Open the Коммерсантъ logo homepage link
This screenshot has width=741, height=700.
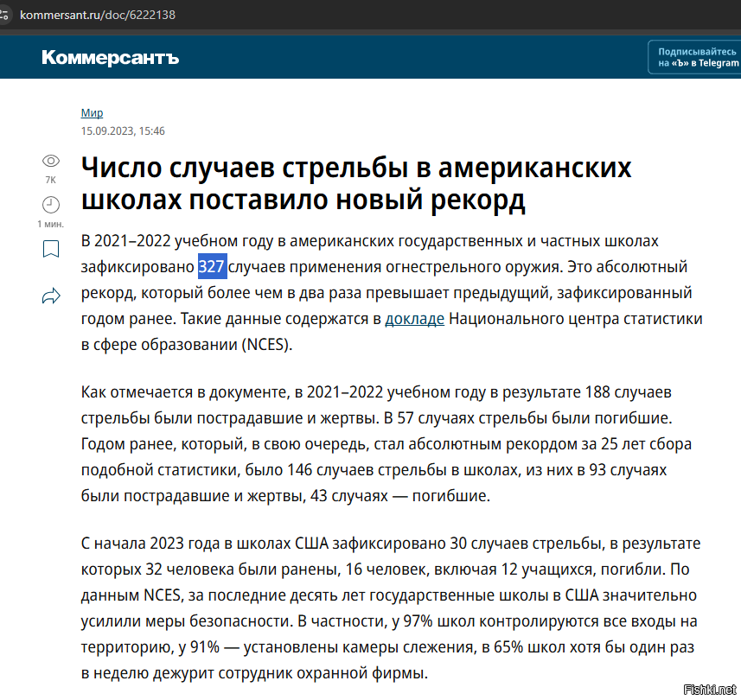(110, 58)
